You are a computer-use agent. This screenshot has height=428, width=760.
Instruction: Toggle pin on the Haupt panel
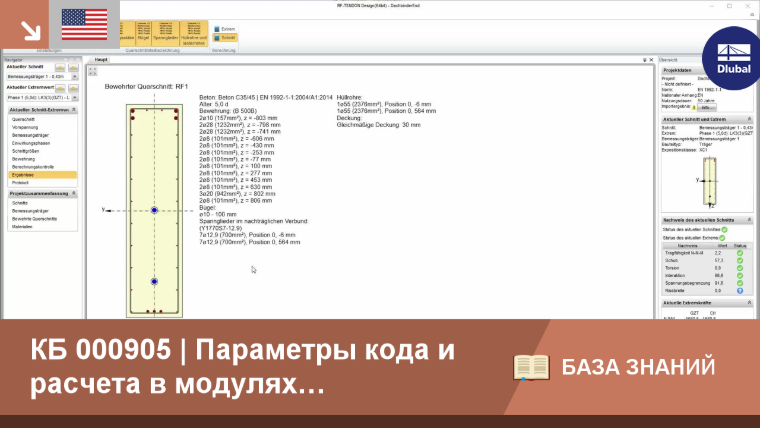pos(645,60)
